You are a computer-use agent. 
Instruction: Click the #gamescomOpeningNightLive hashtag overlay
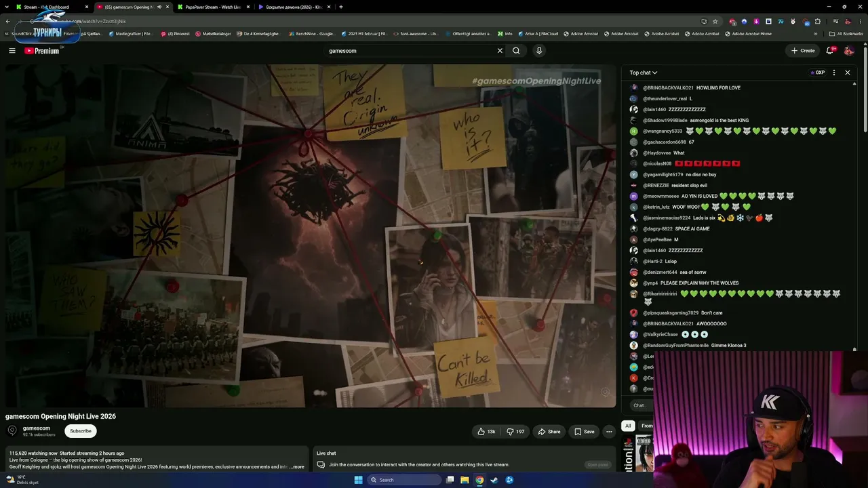point(536,81)
